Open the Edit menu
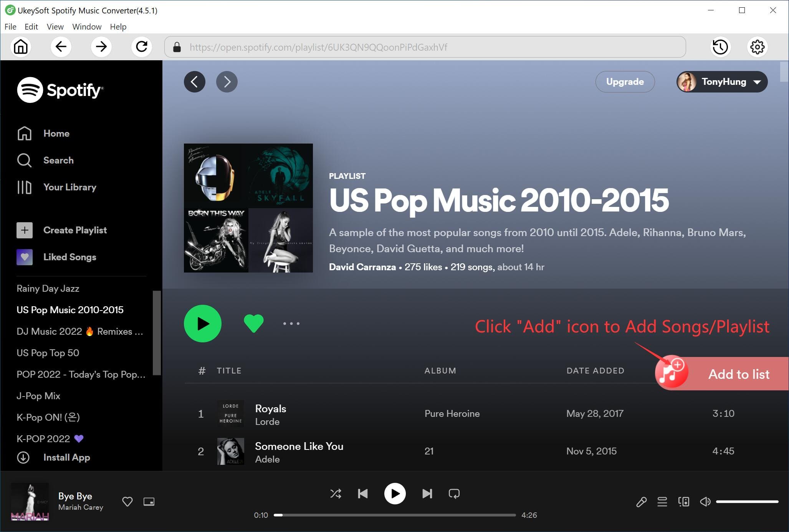 click(31, 27)
